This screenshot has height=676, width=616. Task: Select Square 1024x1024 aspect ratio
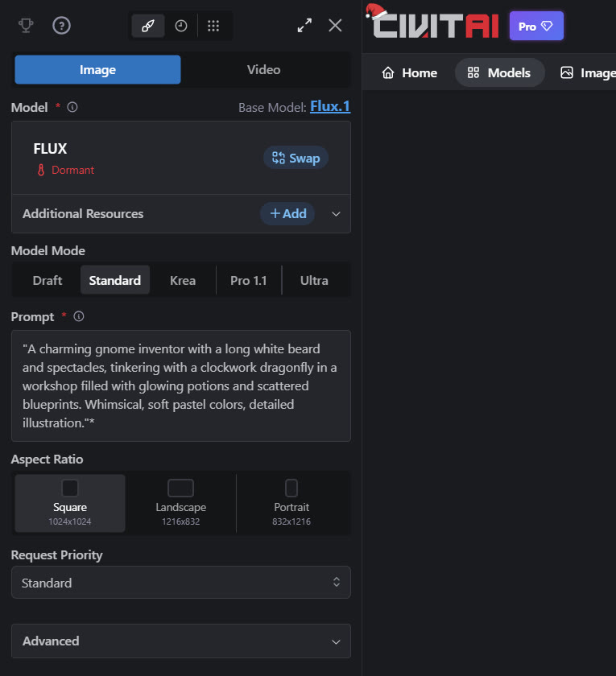tap(70, 503)
